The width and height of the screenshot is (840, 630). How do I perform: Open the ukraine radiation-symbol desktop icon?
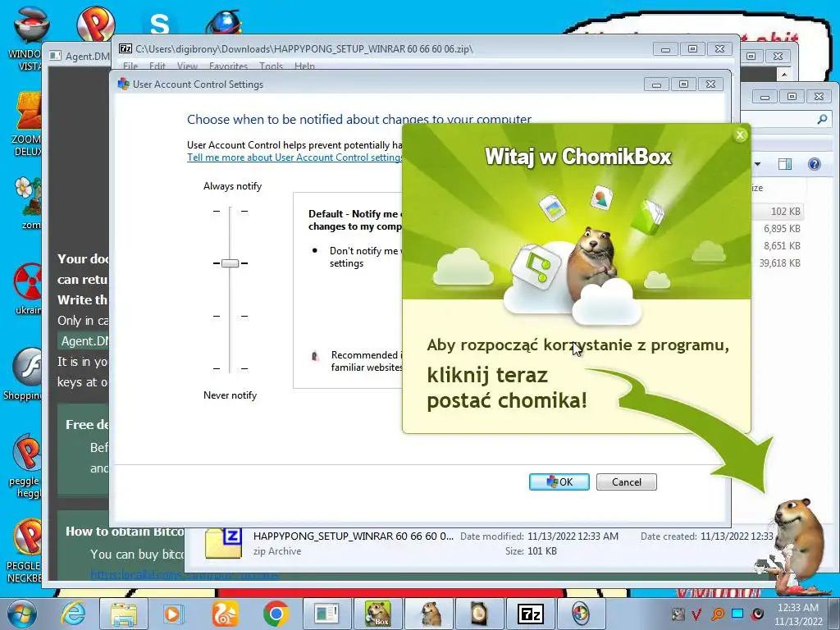point(27,288)
